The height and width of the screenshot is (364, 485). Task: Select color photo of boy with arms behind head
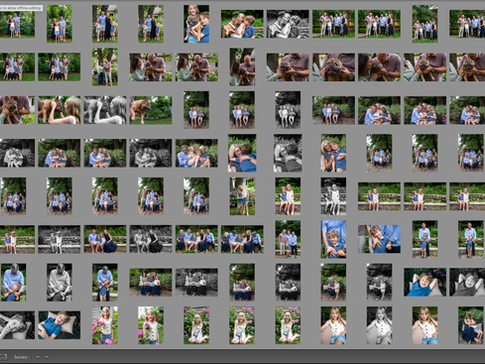425,282
